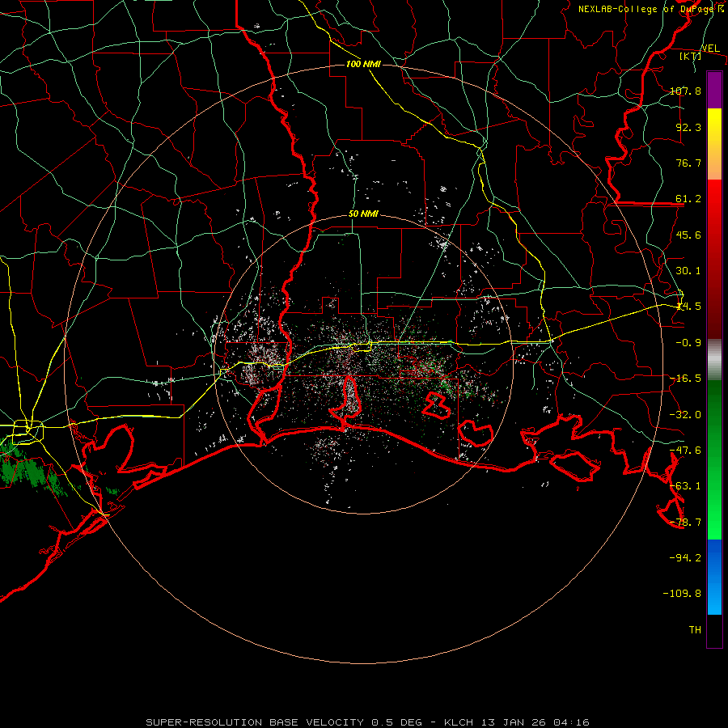Click the -78.7 scale value
The height and width of the screenshot is (728, 728).
point(685,523)
